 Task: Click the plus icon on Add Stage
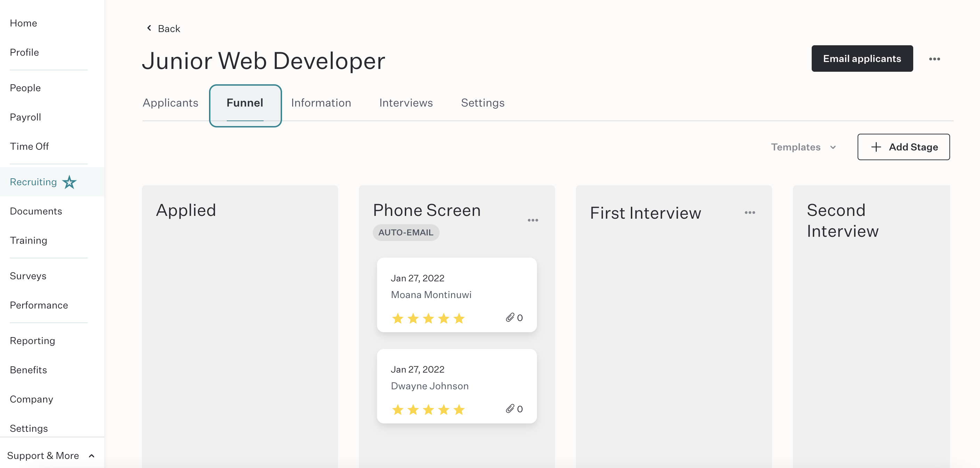pos(876,147)
